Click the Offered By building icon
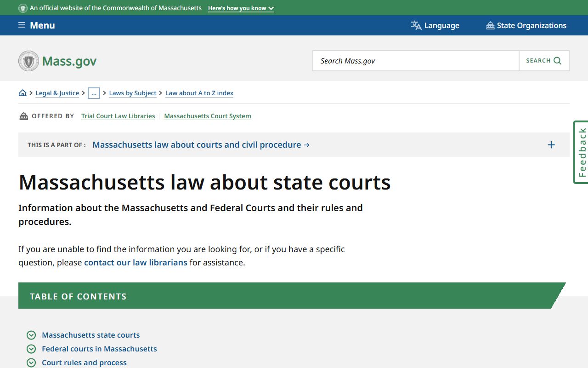This screenshot has width=588, height=368. pyautogui.click(x=23, y=116)
